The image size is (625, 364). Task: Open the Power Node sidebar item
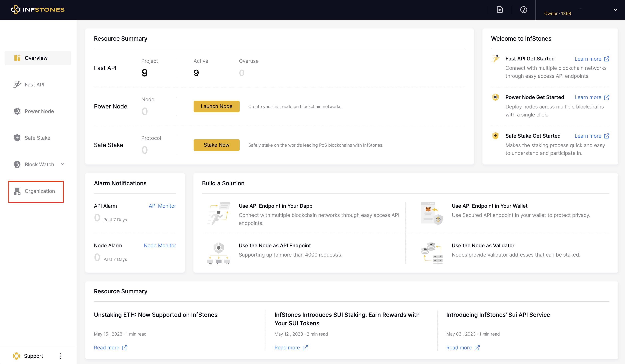coord(39,111)
